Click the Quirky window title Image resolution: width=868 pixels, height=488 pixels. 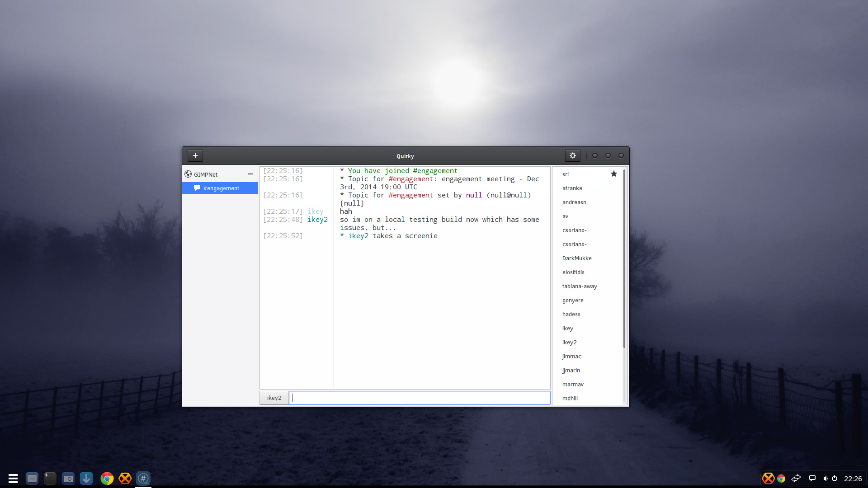tap(405, 156)
